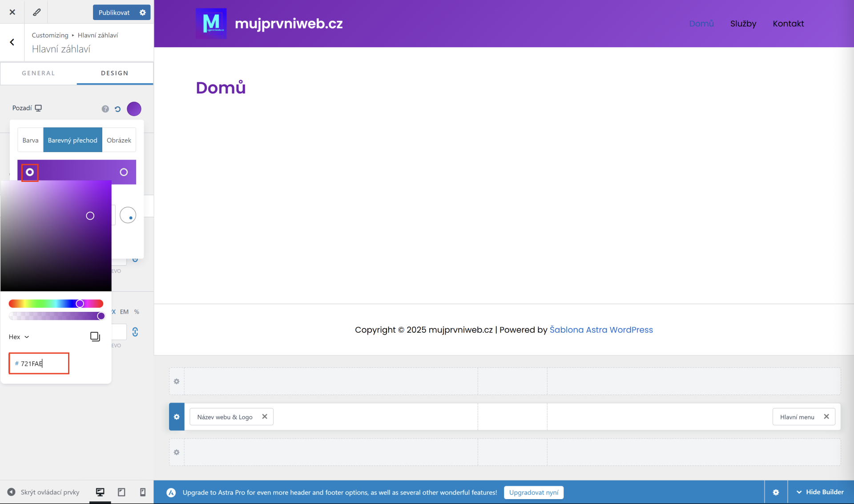Image resolution: width=854 pixels, height=504 pixels.
Task: Click the Publikovat button
Action: (114, 12)
